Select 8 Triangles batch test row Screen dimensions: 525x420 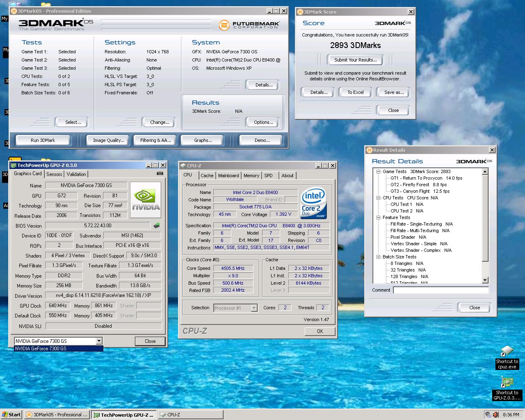[x=407, y=263]
